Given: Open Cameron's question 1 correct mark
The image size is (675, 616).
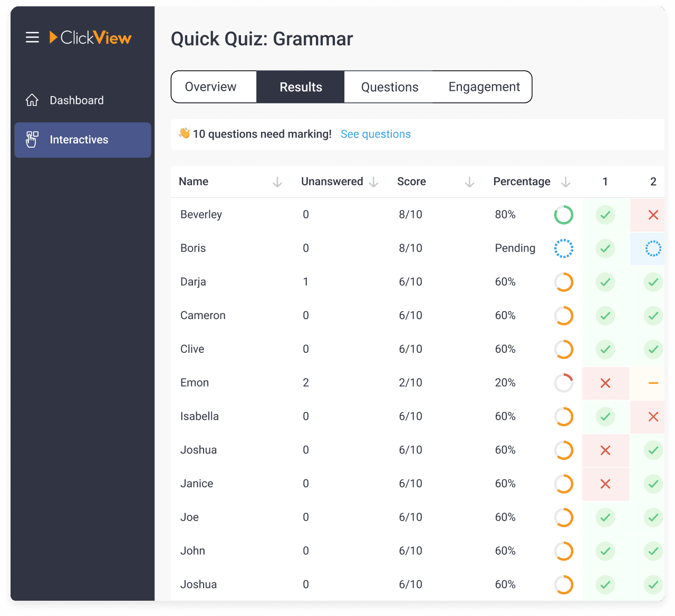Looking at the screenshot, I should point(605,315).
